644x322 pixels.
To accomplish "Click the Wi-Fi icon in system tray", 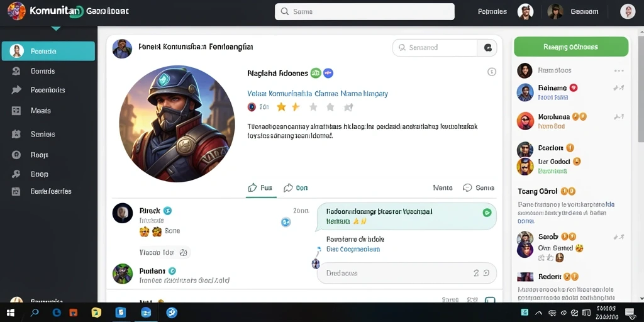I will (x=552, y=313).
